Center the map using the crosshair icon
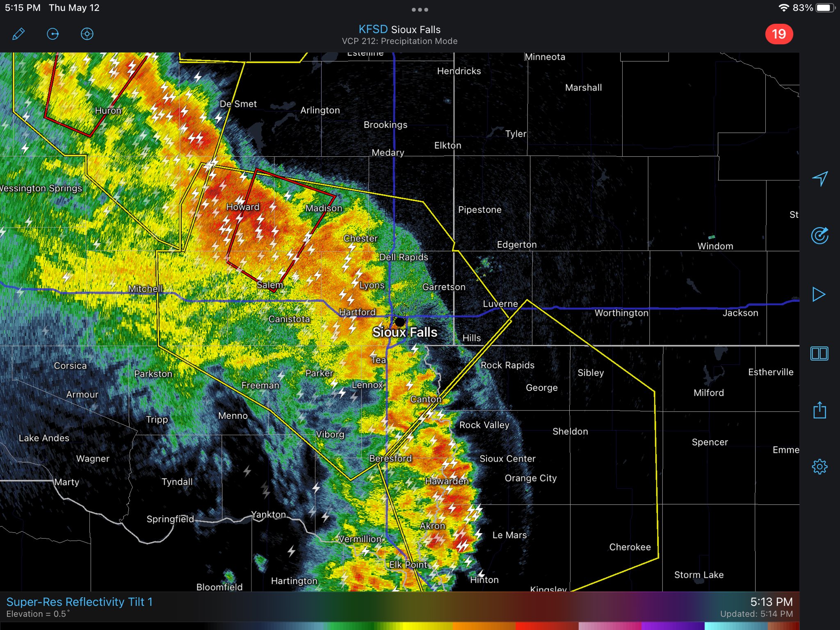This screenshot has height=630, width=840. (87, 34)
